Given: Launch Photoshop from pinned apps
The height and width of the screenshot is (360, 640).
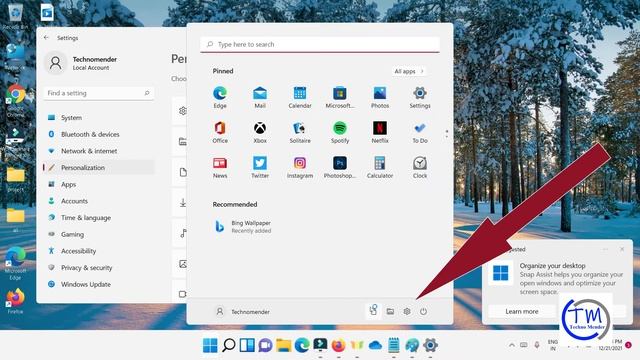Looking at the screenshot, I should click(x=340, y=168).
